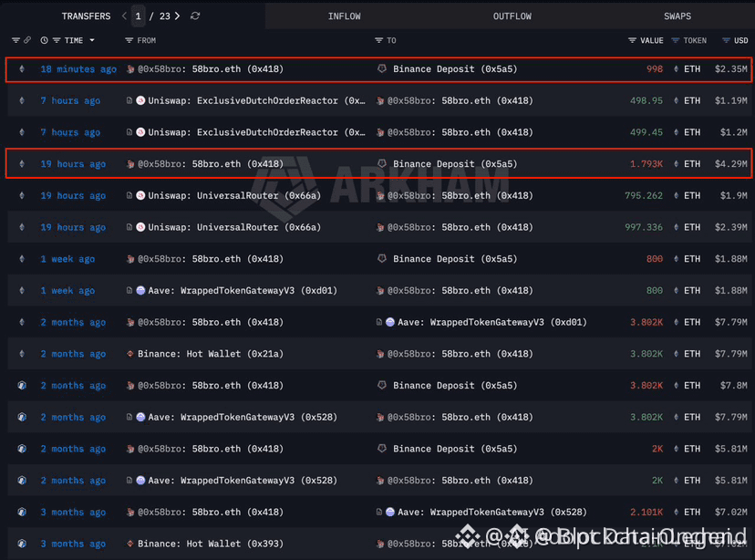Click ETH token in 3.802K $7.8M row
The height and width of the screenshot is (560, 755).
pos(692,386)
